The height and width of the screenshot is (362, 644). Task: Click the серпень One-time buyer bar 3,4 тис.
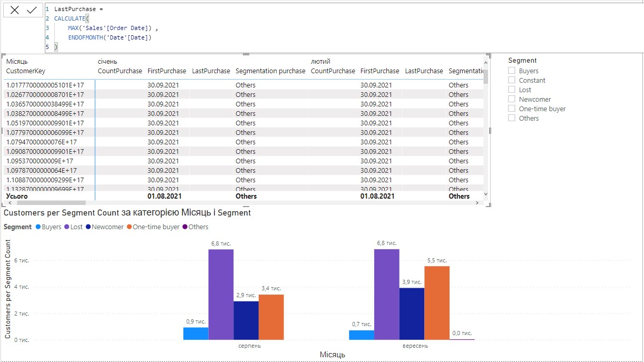[271, 317]
